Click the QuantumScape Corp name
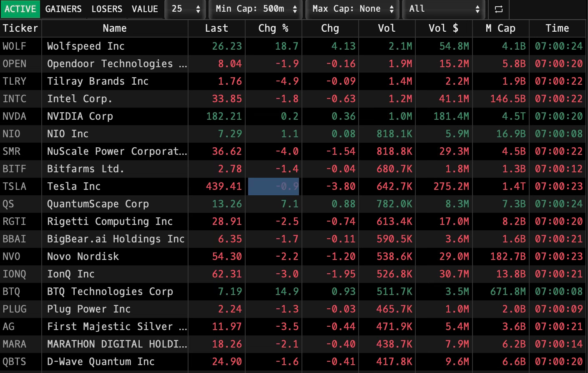This screenshot has width=588, height=373. click(98, 204)
